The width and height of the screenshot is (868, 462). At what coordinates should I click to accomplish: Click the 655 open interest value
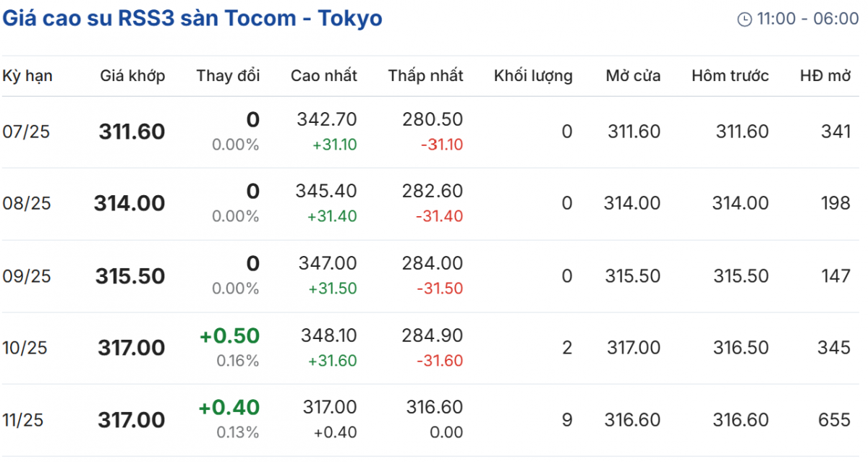[835, 420]
